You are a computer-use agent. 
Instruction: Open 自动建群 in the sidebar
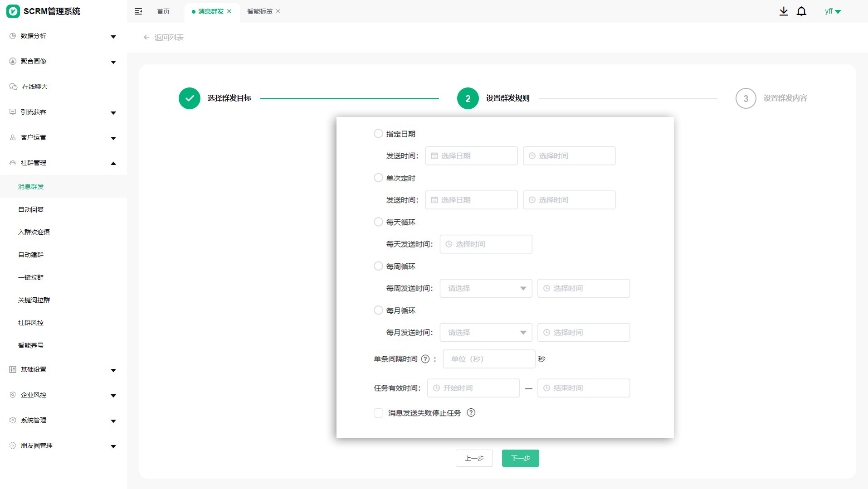pyautogui.click(x=31, y=255)
